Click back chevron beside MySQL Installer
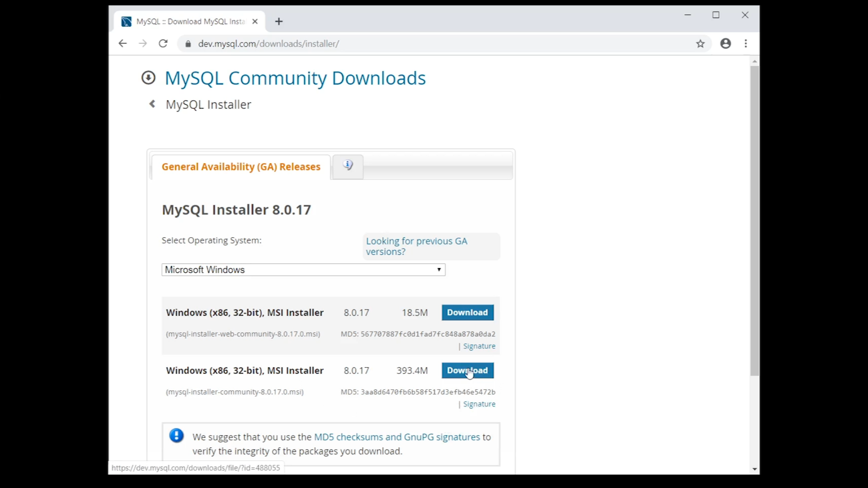 [x=152, y=104]
